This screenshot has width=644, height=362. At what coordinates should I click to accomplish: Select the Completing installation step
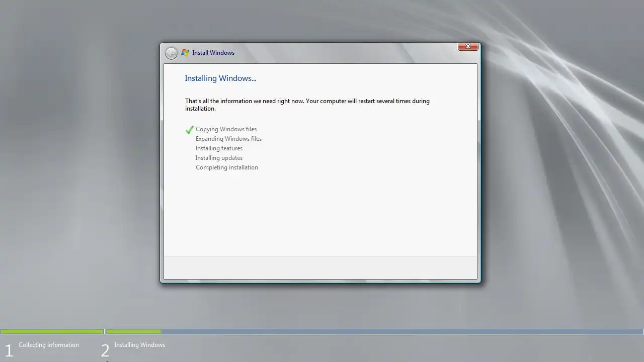tap(227, 167)
